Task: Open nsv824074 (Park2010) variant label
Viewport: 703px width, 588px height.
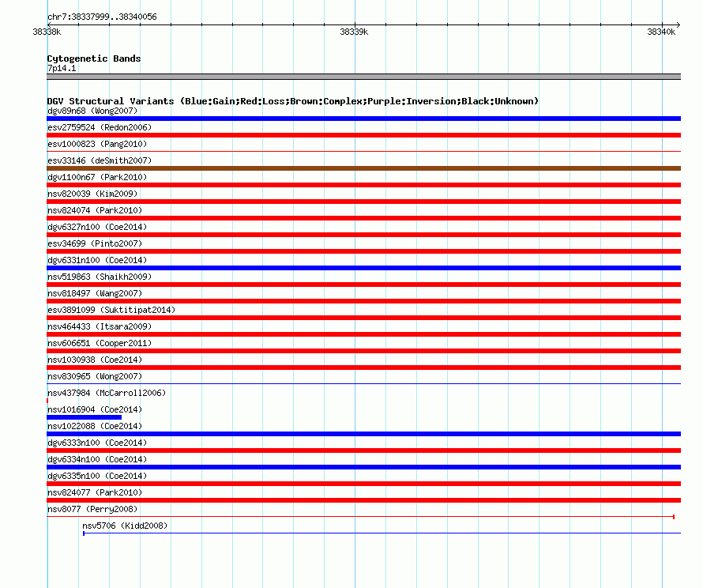Action: 95,210
